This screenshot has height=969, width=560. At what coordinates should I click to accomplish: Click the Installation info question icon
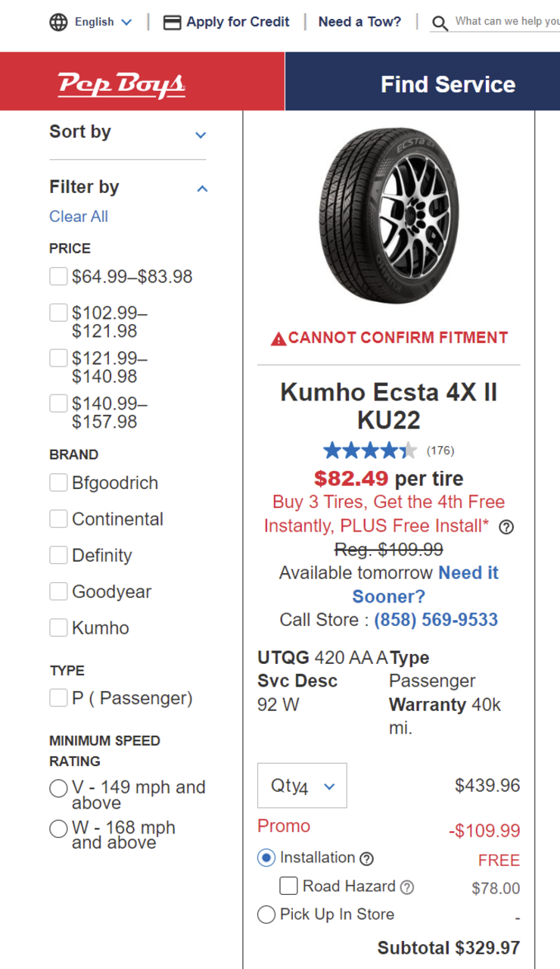coord(366,858)
